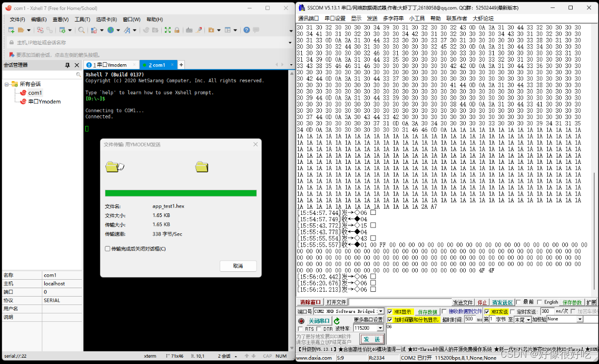Click the highlighter pen icon in Xshell toolbar
599x364 pixels.
pos(199,30)
